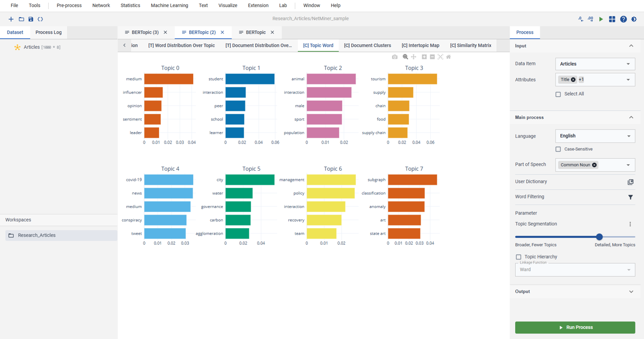644x339 pixels.
Task: Enable the Topic Hierarchy checkbox
Action: coord(518,257)
